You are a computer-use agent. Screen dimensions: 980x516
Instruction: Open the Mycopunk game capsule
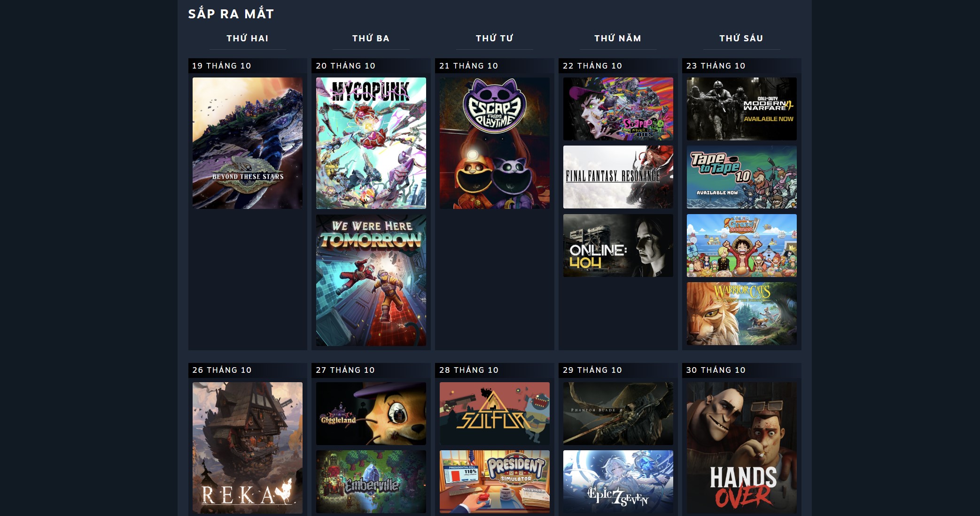371,143
